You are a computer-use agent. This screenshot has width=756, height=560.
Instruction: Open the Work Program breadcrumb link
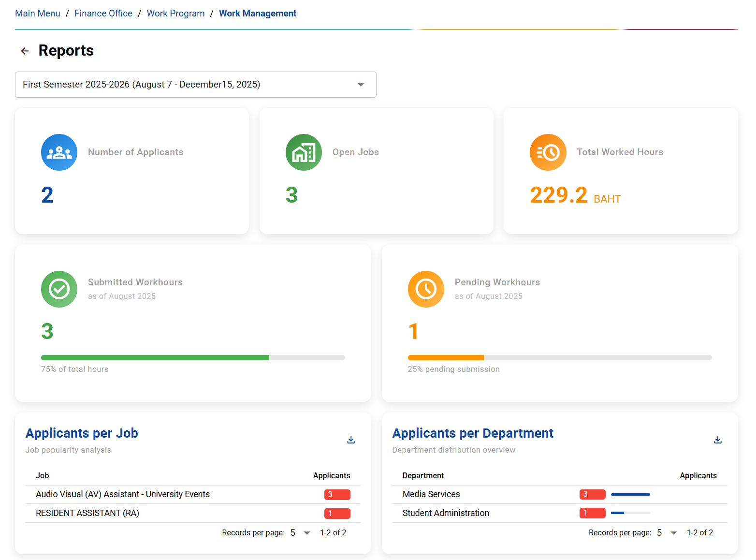pos(175,14)
